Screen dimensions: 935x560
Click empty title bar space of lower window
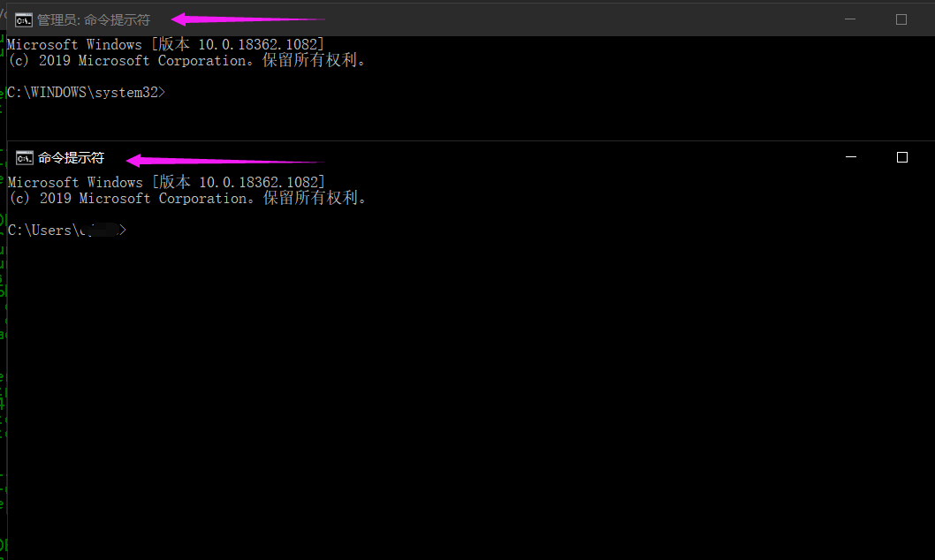(574, 157)
